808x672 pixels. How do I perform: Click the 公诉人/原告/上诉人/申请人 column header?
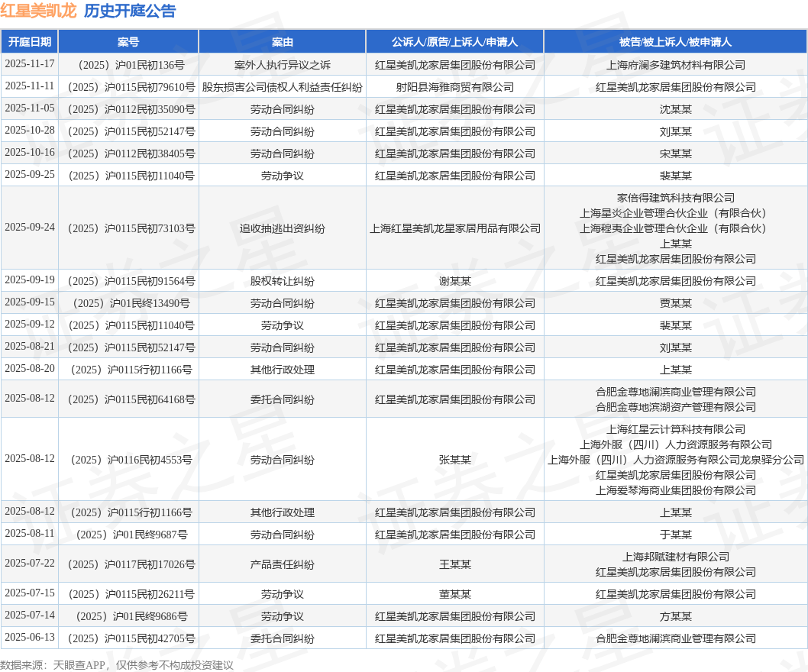(x=454, y=42)
